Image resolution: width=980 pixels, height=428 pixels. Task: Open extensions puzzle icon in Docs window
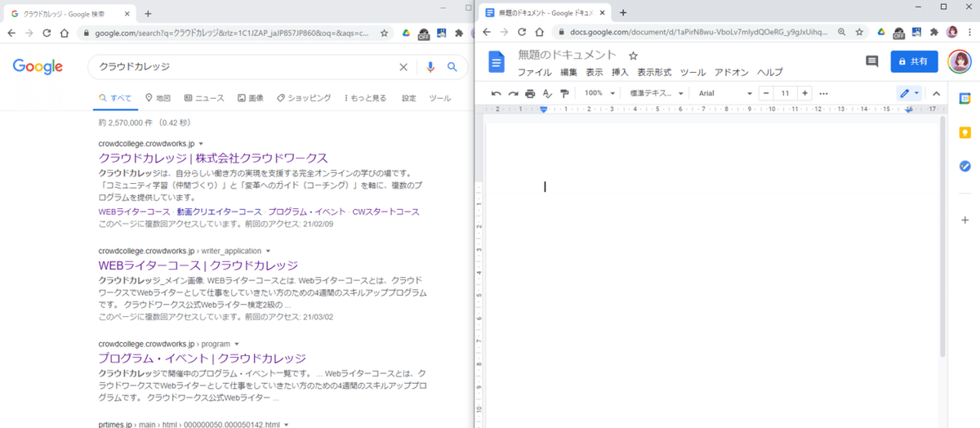(934, 33)
